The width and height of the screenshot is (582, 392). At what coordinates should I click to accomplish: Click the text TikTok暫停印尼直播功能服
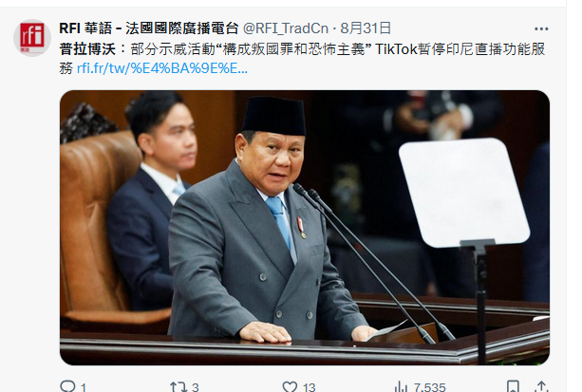coord(460,49)
